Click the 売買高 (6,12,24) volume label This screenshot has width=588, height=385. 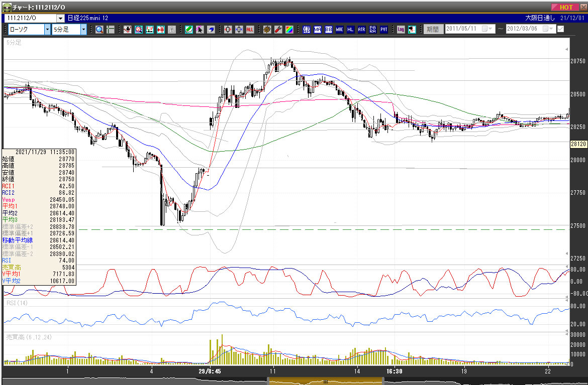[x=29, y=337]
